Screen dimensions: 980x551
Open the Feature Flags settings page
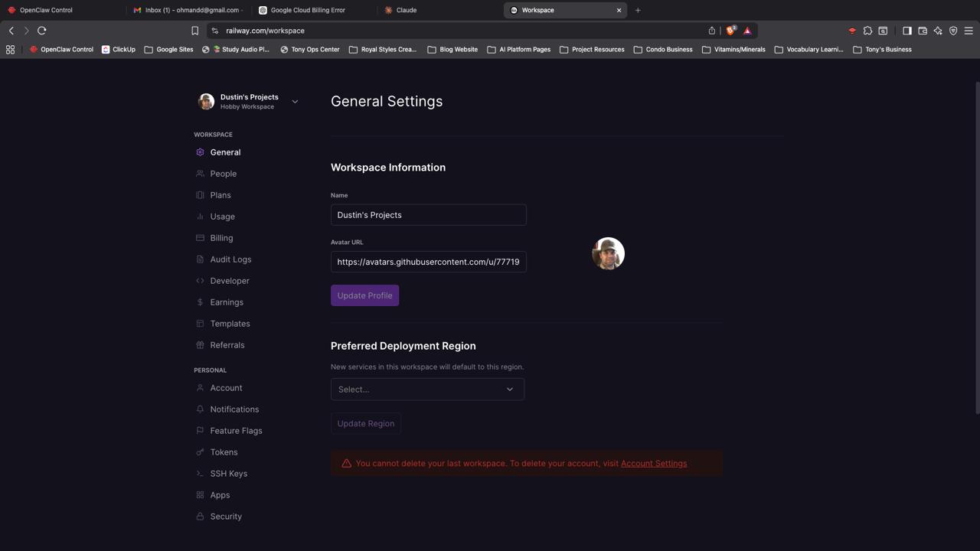point(236,431)
